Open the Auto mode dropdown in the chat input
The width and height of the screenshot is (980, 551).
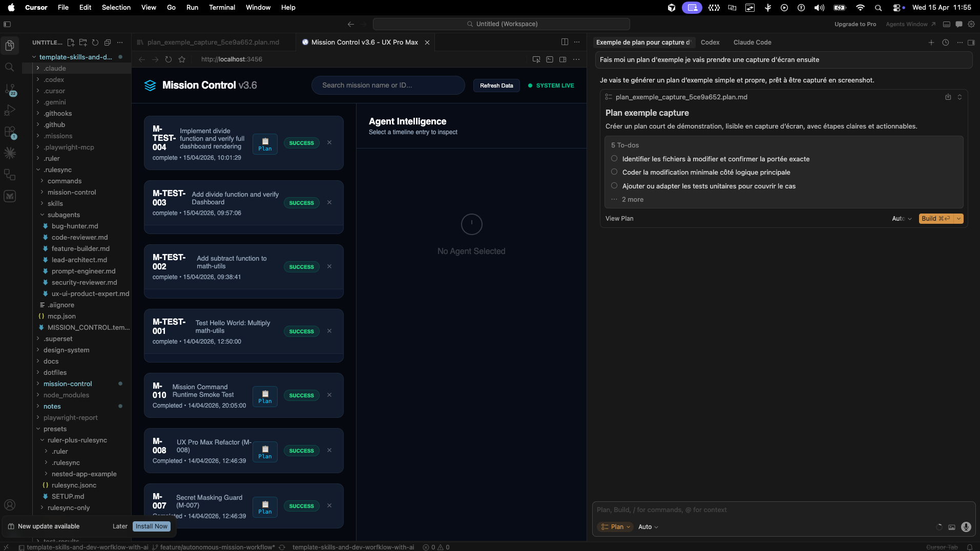click(648, 526)
